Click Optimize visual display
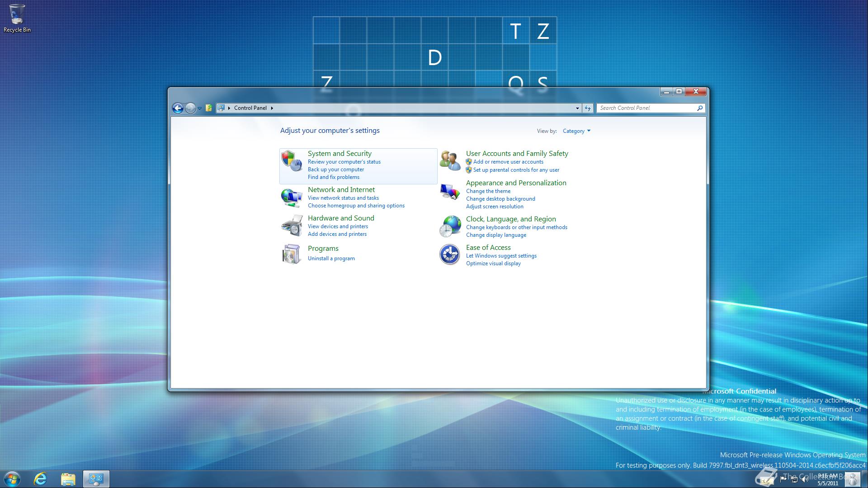 493,263
